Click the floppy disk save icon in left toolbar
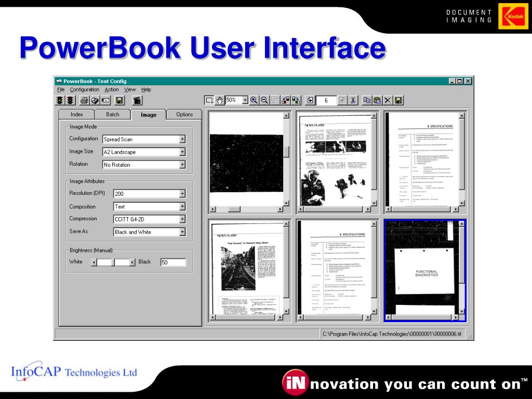The image size is (532, 399). point(119,100)
